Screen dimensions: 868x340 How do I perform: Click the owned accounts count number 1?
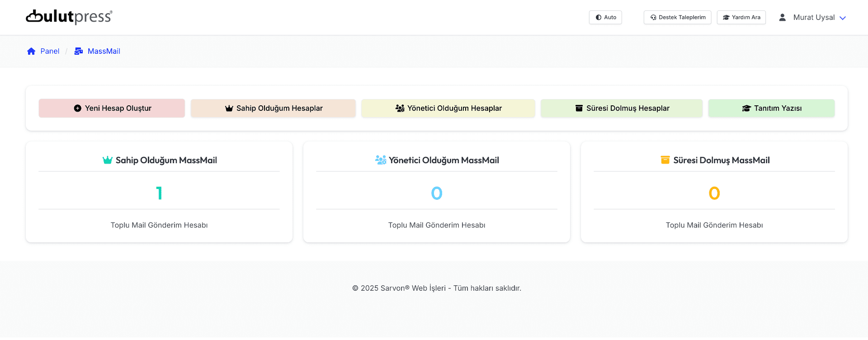(159, 194)
